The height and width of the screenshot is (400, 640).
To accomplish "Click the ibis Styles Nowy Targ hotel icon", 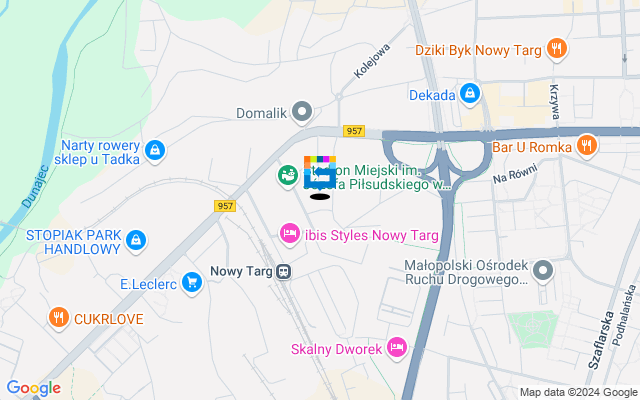I will (290, 234).
